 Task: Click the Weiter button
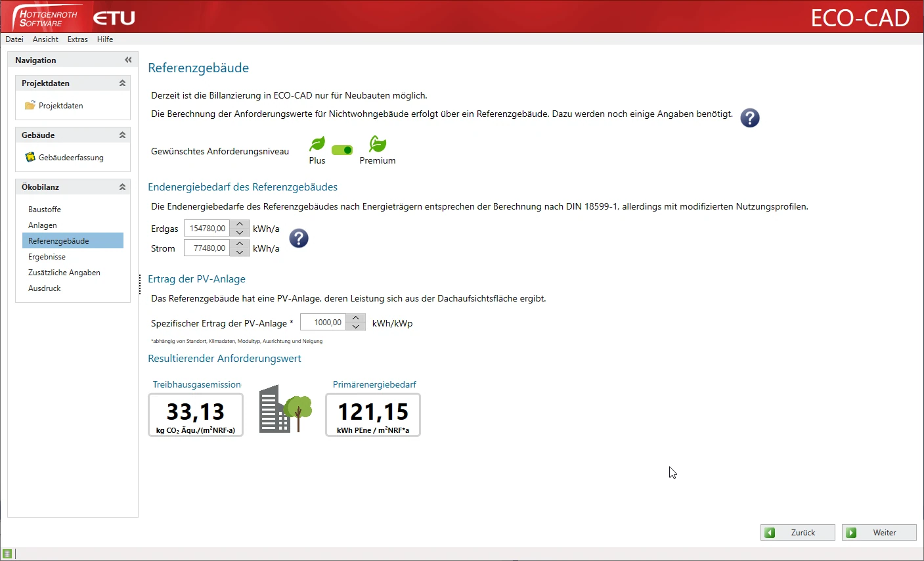coord(879,533)
